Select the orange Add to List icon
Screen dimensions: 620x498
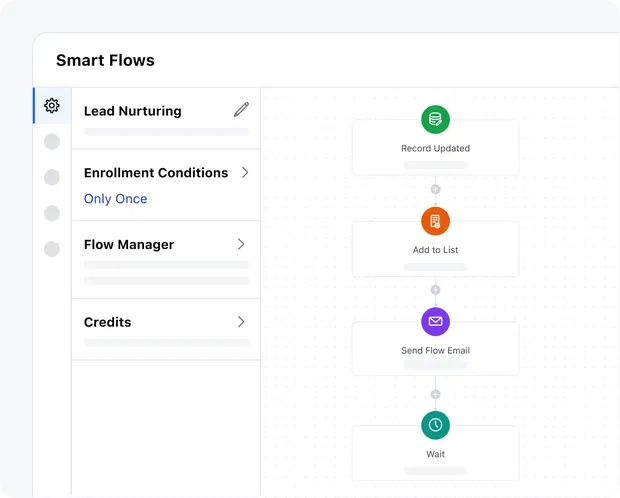click(x=435, y=221)
